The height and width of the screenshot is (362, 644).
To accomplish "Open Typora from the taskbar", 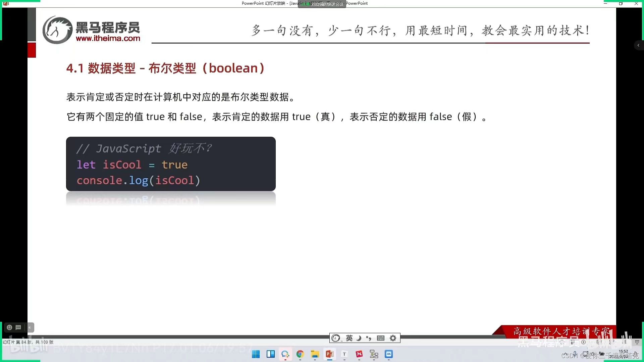I will tap(344, 354).
